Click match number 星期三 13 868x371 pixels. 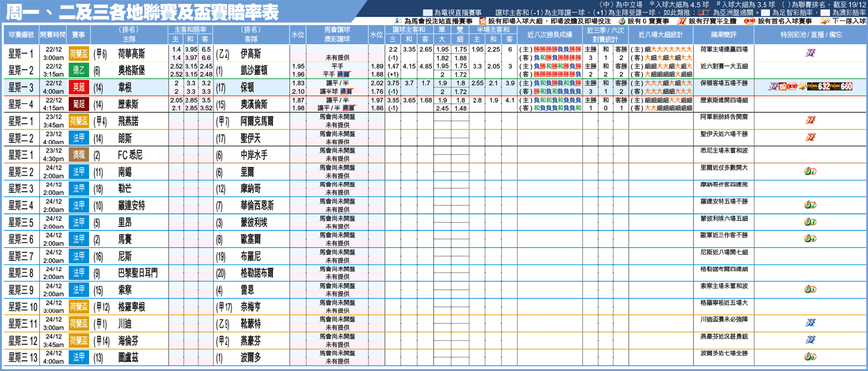pyautogui.click(x=22, y=357)
